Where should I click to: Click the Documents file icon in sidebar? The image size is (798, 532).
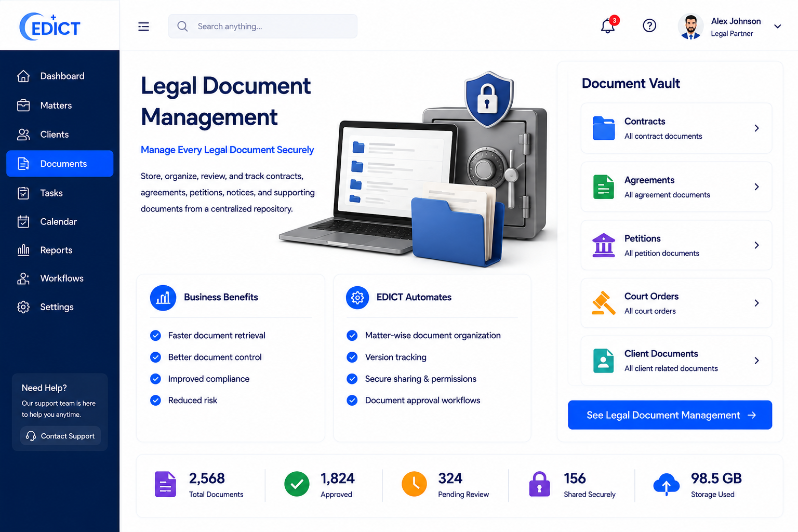click(23, 164)
